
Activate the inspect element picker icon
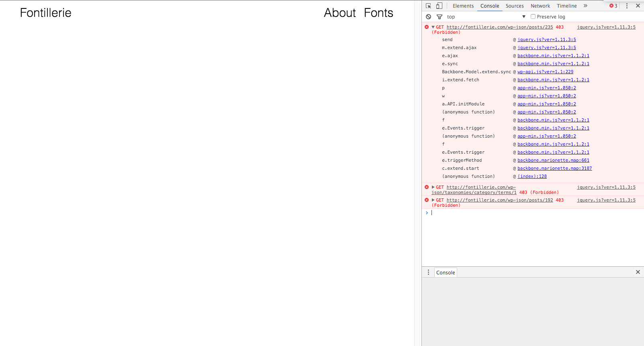428,6
